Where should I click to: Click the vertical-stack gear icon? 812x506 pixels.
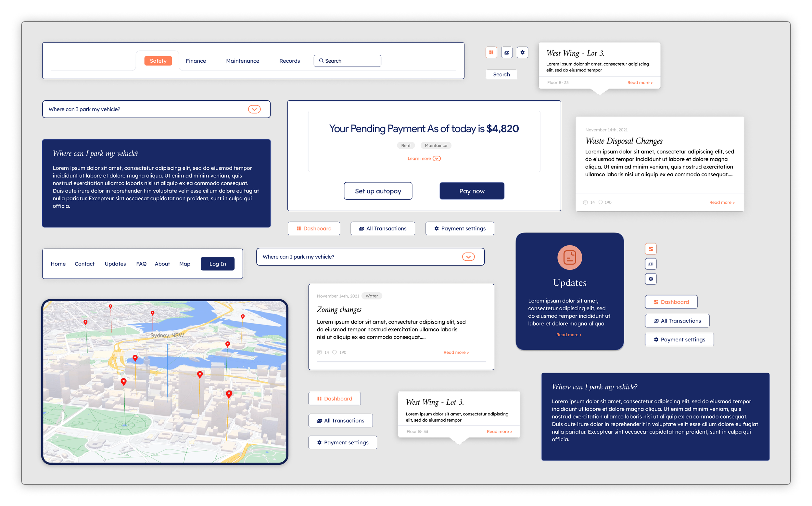[651, 279]
